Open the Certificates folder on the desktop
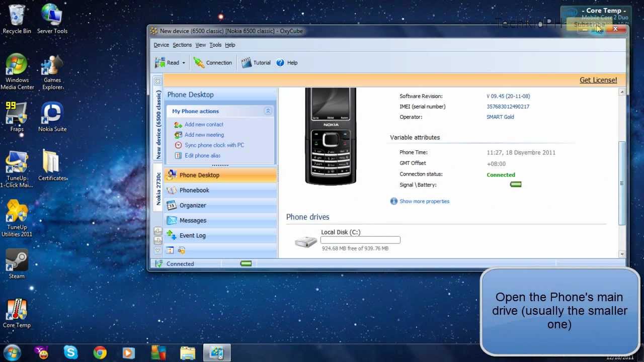The width and height of the screenshot is (644, 362). click(52, 166)
